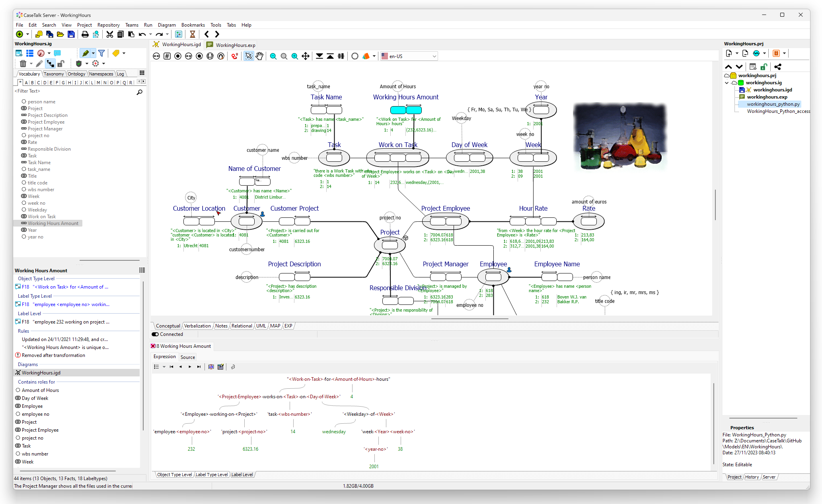Open the Diagram menu

[166, 25]
